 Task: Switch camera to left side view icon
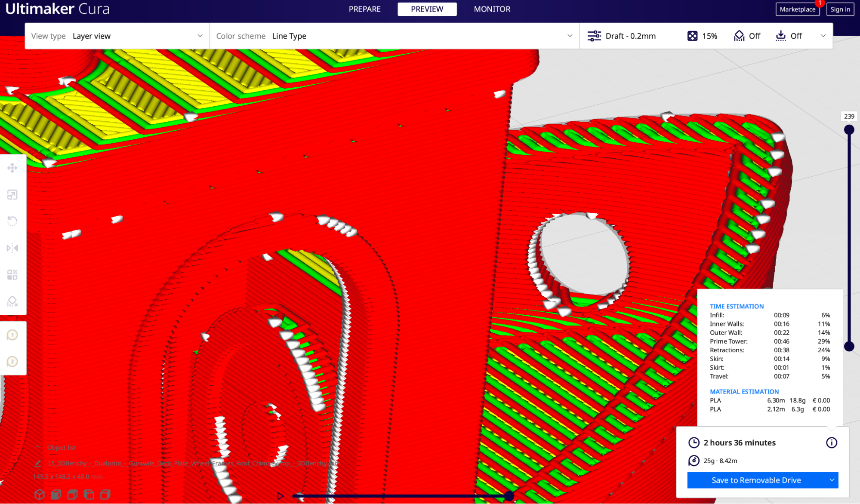tap(89, 495)
